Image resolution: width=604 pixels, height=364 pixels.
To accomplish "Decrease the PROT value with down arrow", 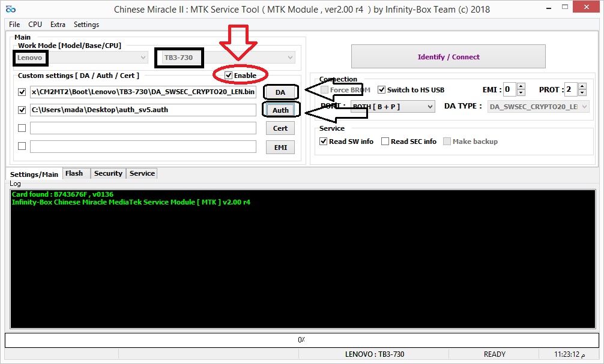I will [x=582, y=93].
